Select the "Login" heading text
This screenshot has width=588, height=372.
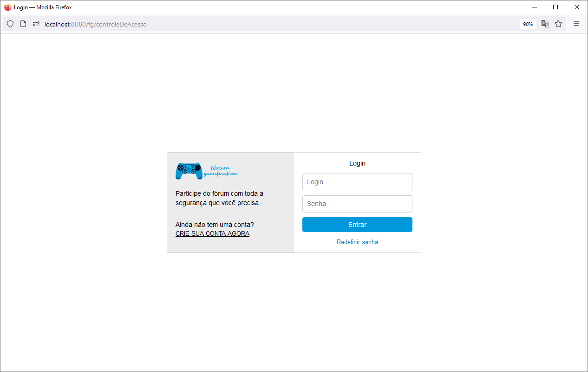click(x=357, y=163)
